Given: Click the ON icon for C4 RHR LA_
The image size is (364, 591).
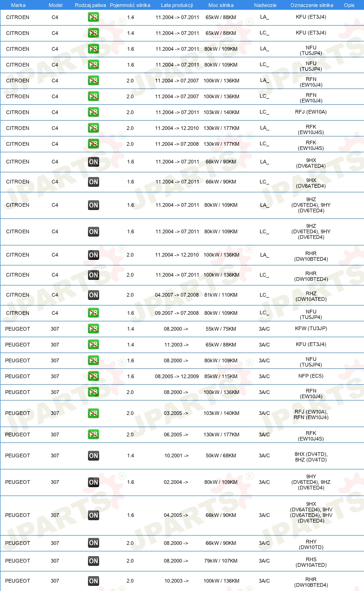Looking at the screenshot, I should coord(93,255).
